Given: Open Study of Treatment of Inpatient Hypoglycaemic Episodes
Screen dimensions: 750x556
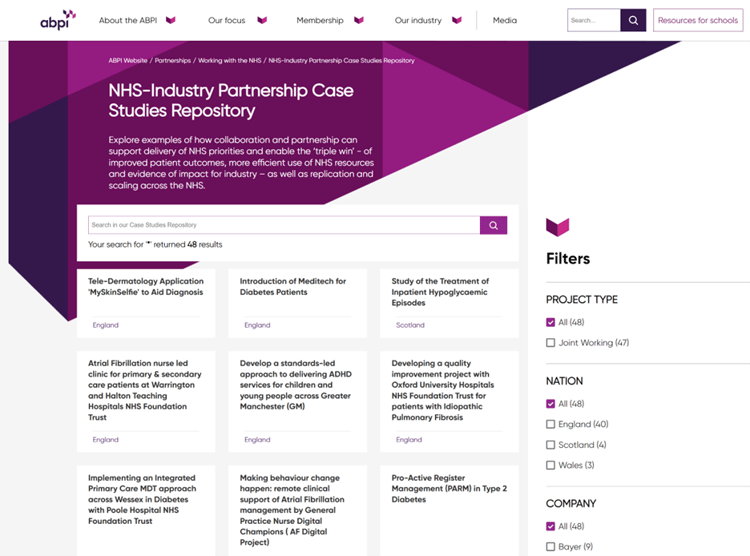Looking at the screenshot, I should [440, 292].
